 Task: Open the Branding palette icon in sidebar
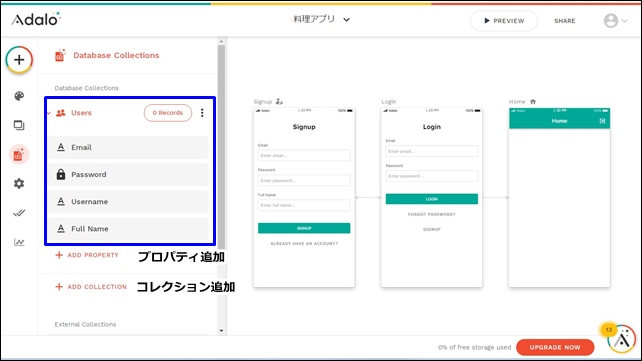19,96
